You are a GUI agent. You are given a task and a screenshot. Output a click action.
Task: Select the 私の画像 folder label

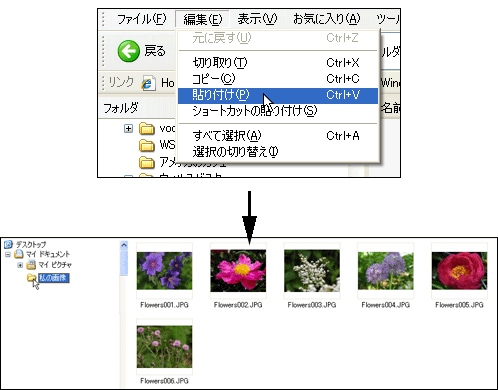coord(54,278)
